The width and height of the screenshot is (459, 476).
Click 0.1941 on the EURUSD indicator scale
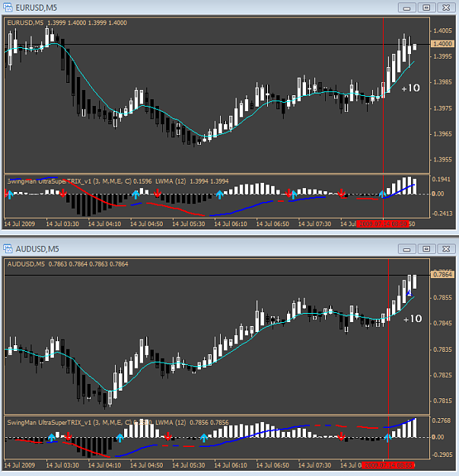pyautogui.click(x=441, y=180)
